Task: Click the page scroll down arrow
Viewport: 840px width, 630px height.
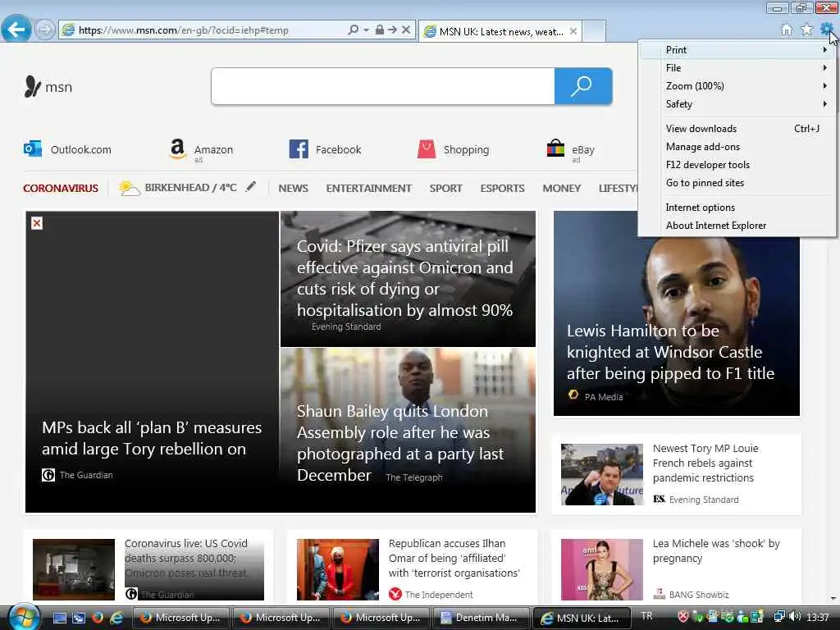Action: click(x=833, y=599)
